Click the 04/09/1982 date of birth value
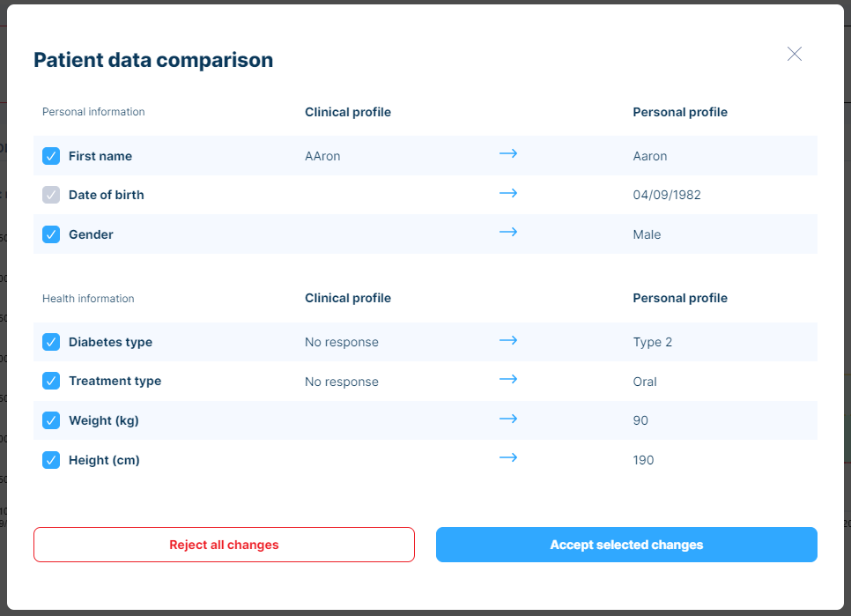This screenshot has width=851, height=616. coord(667,195)
